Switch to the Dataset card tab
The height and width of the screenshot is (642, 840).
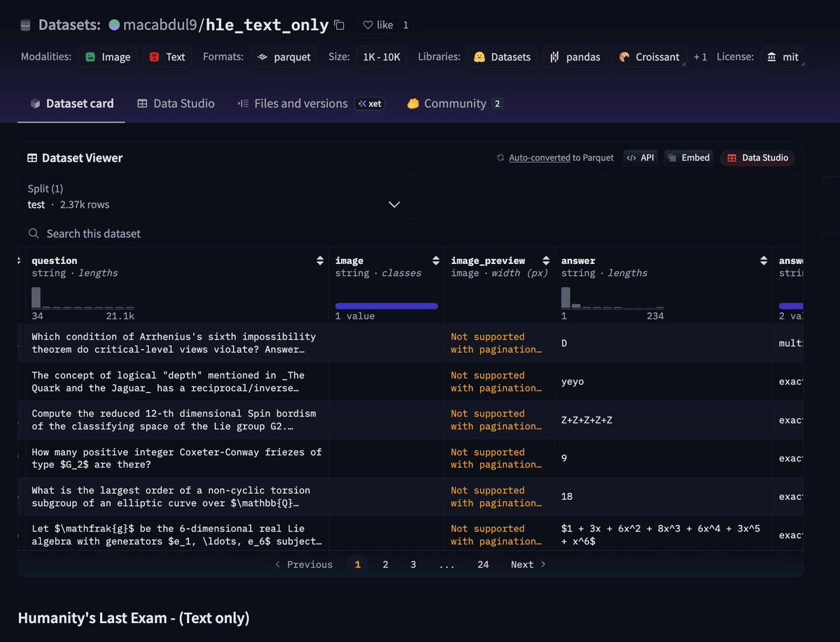71,103
